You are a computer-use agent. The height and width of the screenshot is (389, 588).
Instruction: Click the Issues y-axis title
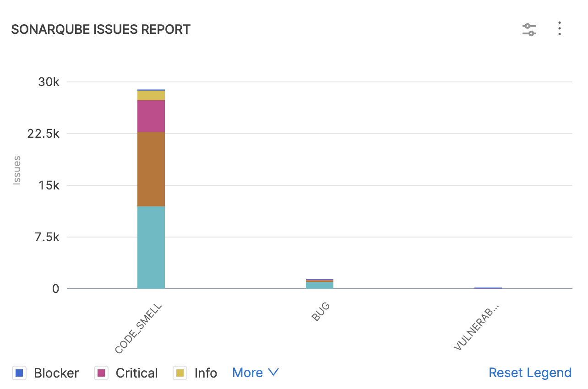point(17,170)
